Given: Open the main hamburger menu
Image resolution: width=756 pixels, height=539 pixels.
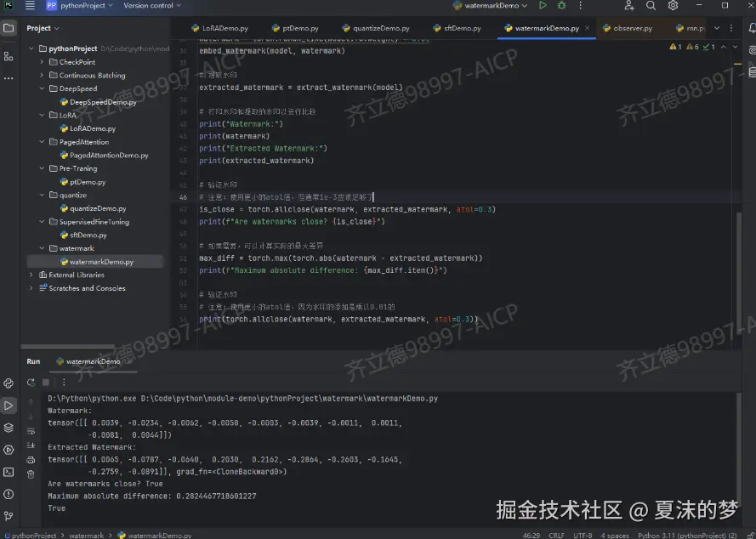Looking at the screenshot, I should 30,6.
